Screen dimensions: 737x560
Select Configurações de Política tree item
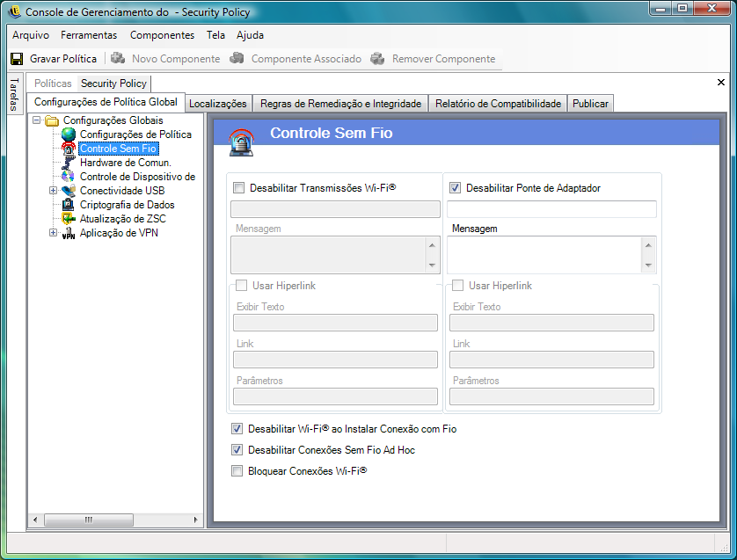[135, 135]
